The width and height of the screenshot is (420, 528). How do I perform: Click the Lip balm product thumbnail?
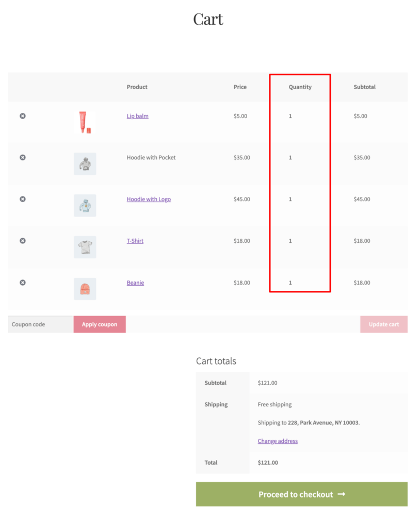[x=85, y=122]
